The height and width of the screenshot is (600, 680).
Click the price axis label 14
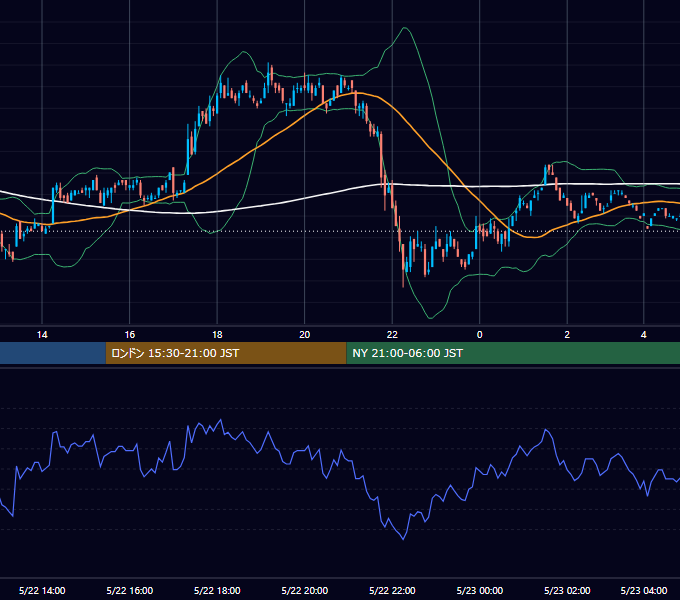click(42, 335)
